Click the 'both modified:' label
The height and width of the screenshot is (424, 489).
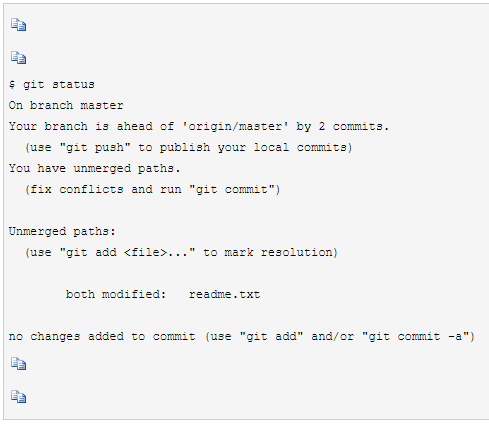(x=116, y=295)
